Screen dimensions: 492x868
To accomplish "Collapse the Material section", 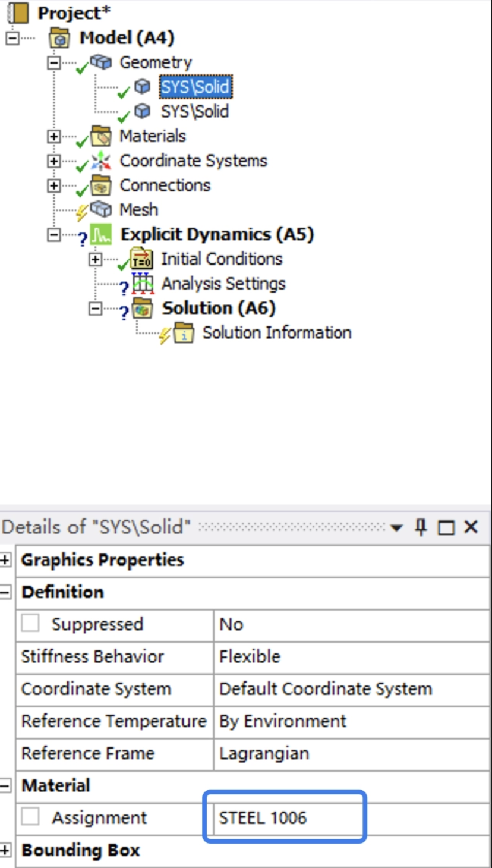I will click(5, 785).
